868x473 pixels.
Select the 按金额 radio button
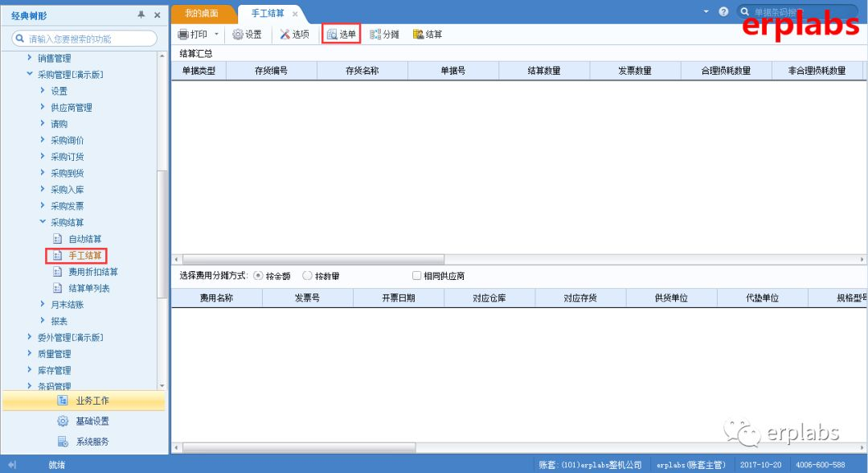click(258, 275)
